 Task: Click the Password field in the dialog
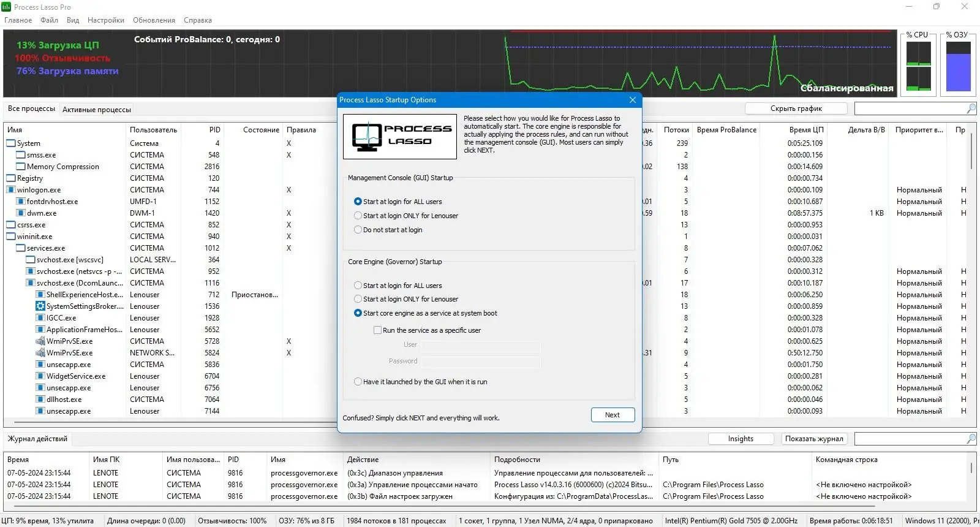(x=480, y=362)
